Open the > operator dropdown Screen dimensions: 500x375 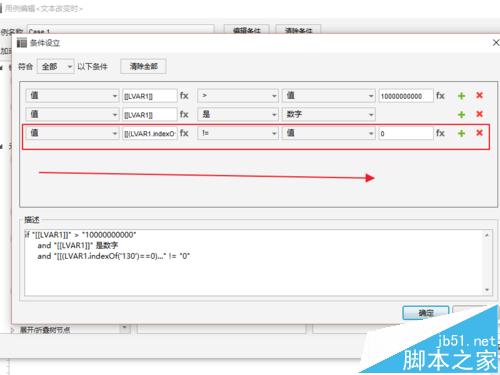click(238, 96)
